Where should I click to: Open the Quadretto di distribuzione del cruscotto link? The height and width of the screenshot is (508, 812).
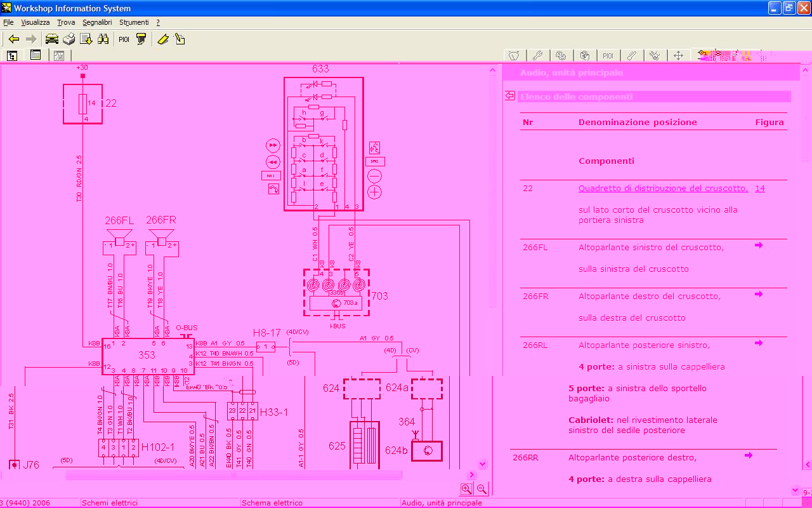663,189
